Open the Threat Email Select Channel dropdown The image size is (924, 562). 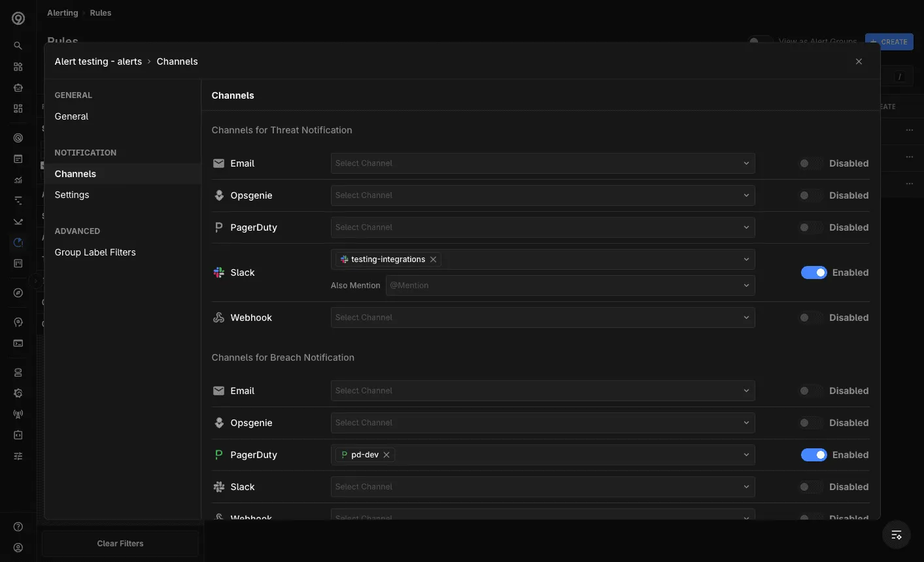click(x=543, y=163)
